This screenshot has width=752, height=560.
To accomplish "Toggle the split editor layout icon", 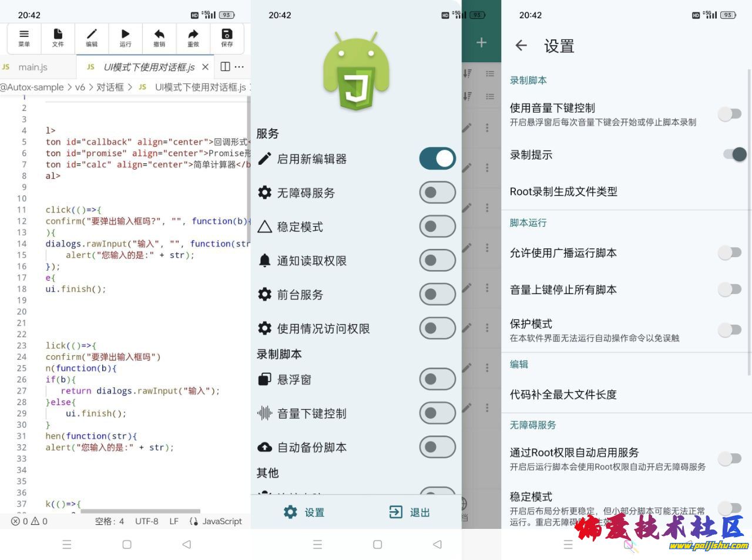I will click(225, 67).
